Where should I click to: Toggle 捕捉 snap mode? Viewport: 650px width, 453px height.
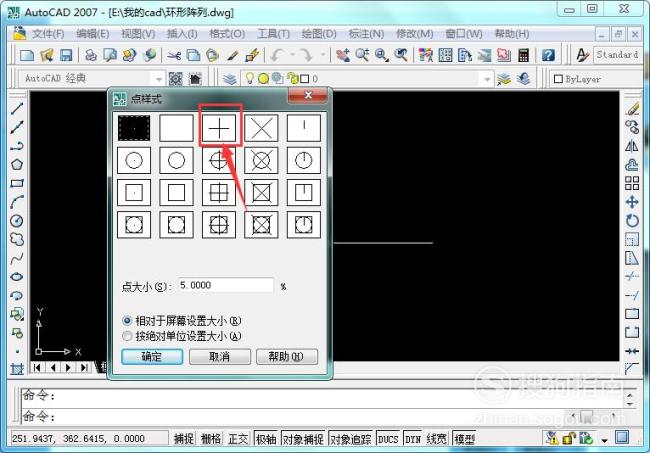pos(184,439)
